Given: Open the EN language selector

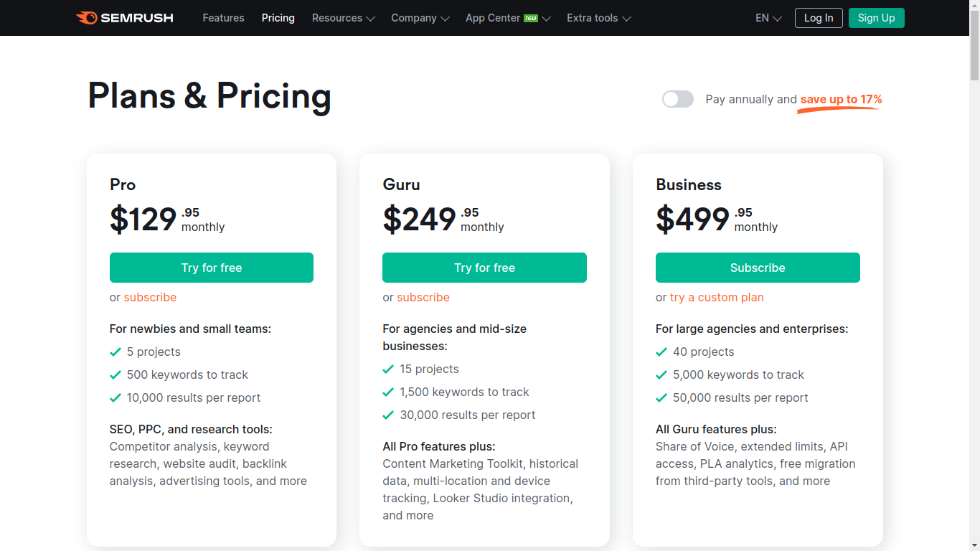Looking at the screenshot, I should point(768,18).
